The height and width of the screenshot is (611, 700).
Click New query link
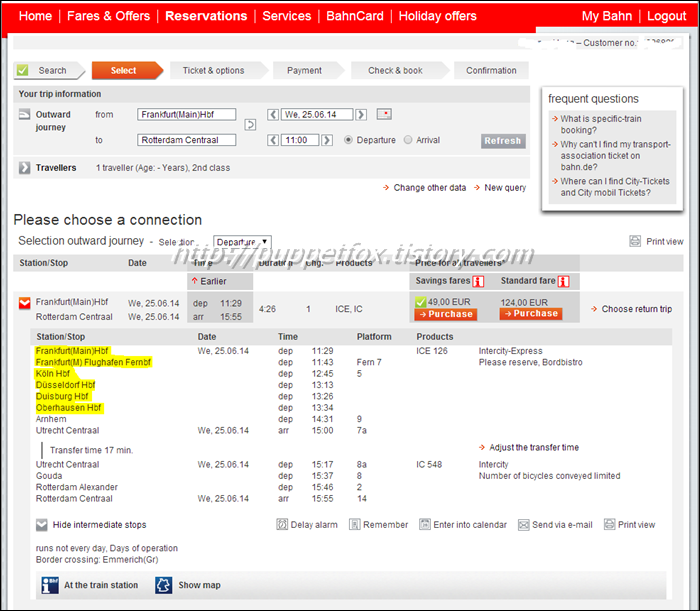click(x=505, y=187)
